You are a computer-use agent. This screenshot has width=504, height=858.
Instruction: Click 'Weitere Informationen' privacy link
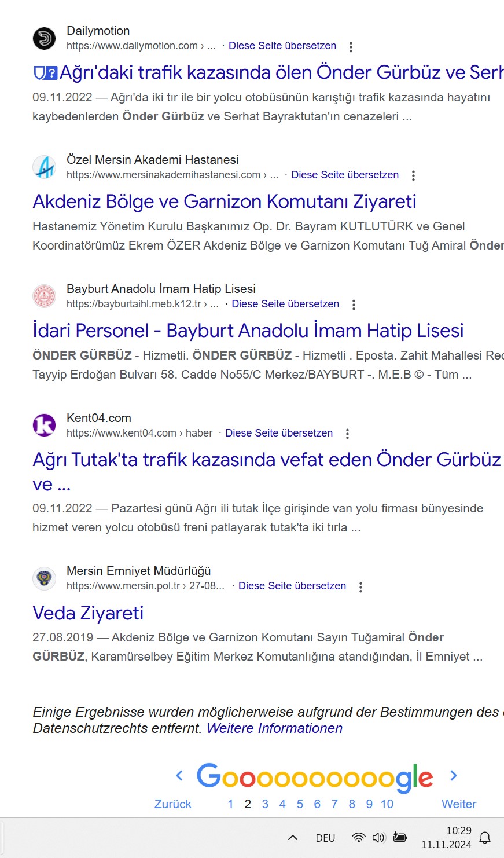coord(275,728)
